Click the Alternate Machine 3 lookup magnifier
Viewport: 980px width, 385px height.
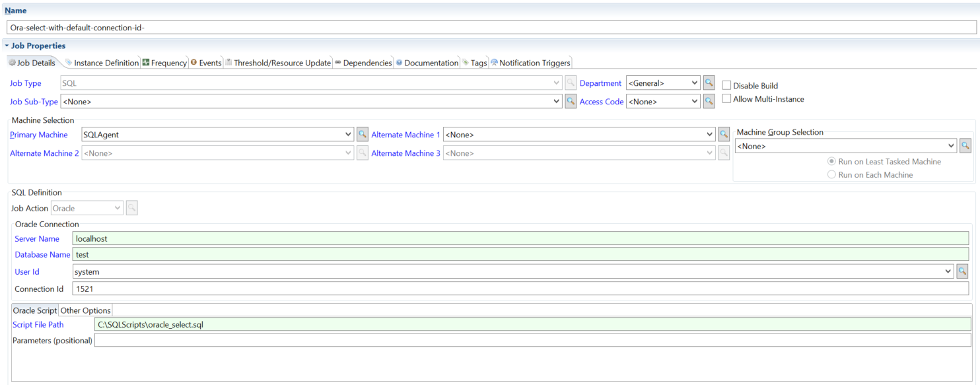[724, 153]
